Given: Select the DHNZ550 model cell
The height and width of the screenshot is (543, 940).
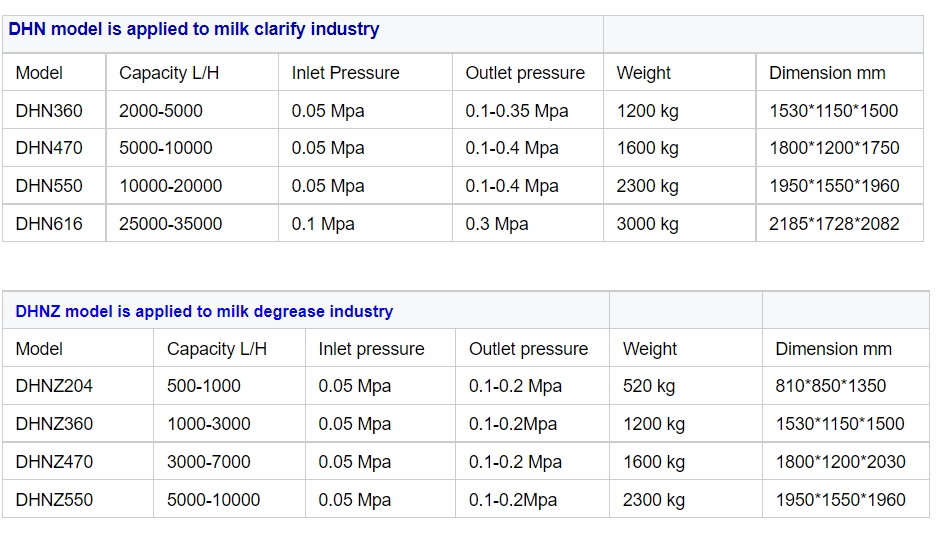Looking at the screenshot, I should pos(54,500).
